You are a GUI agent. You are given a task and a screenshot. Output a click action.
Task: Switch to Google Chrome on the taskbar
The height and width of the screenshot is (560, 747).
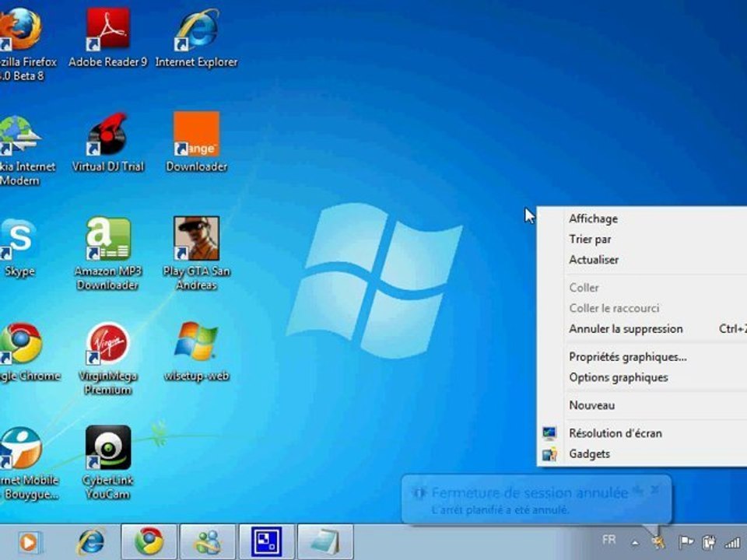click(149, 541)
